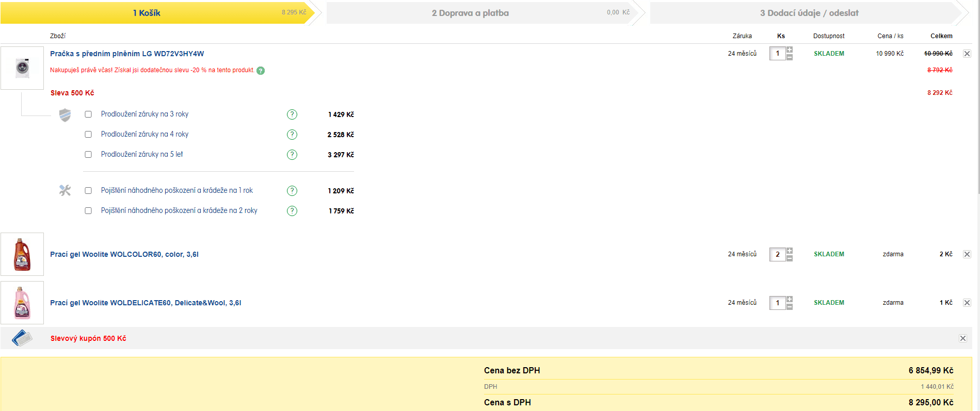Open help for 5-year warranty extension

(x=292, y=155)
